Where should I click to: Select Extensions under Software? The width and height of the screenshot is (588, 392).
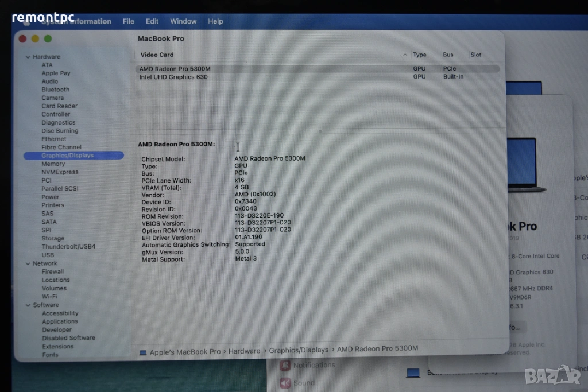(x=58, y=346)
